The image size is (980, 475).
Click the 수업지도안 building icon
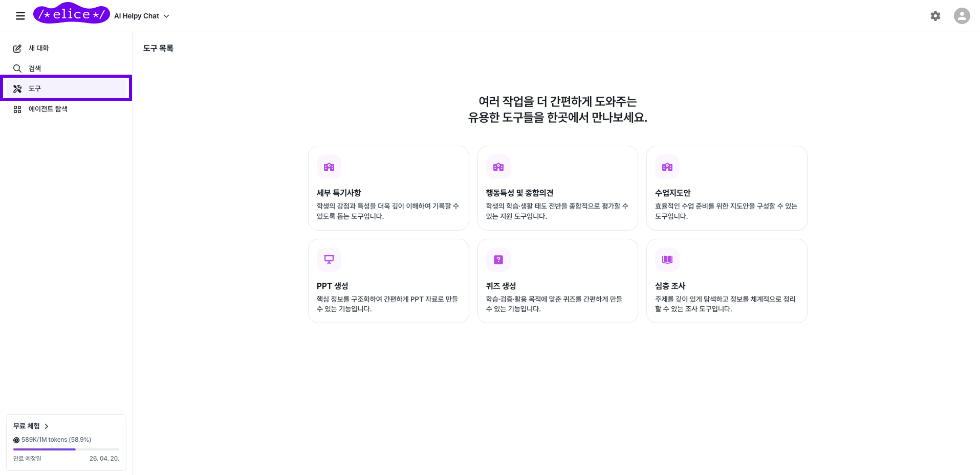[667, 167]
